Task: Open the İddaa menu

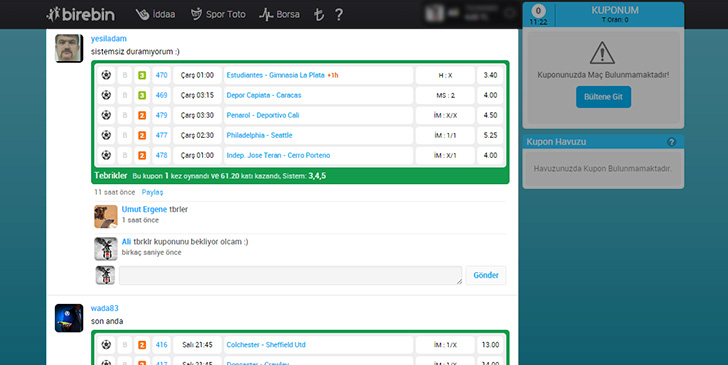Action: point(156,14)
